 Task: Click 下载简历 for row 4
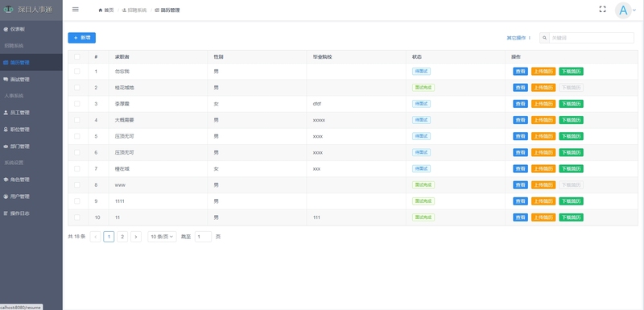pyautogui.click(x=571, y=120)
